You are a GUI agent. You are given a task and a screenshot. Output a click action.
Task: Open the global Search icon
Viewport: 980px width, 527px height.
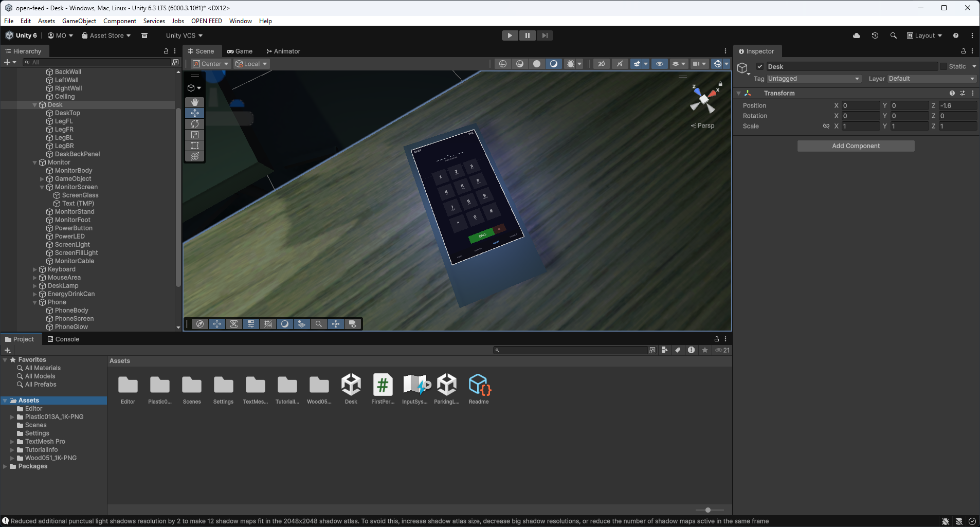(x=894, y=35)
